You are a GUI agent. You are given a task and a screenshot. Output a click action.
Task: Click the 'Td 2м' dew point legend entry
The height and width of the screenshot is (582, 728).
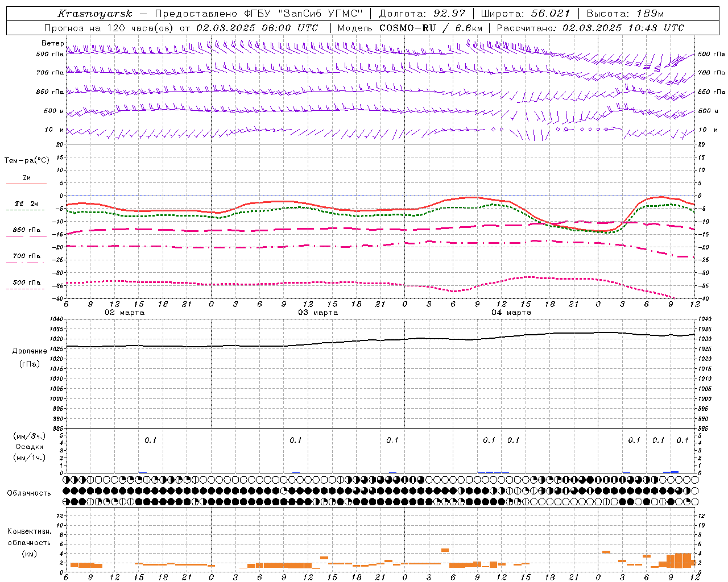(x=27, y=203)
